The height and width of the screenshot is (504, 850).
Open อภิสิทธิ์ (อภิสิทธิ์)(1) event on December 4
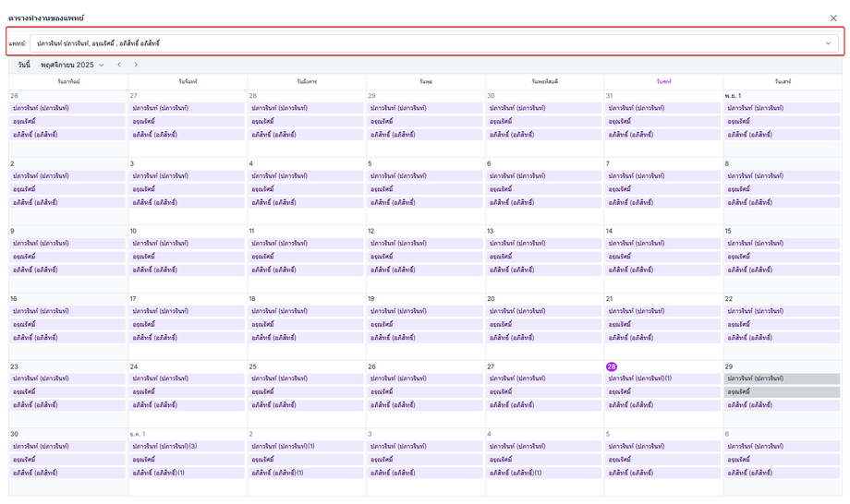544,473
